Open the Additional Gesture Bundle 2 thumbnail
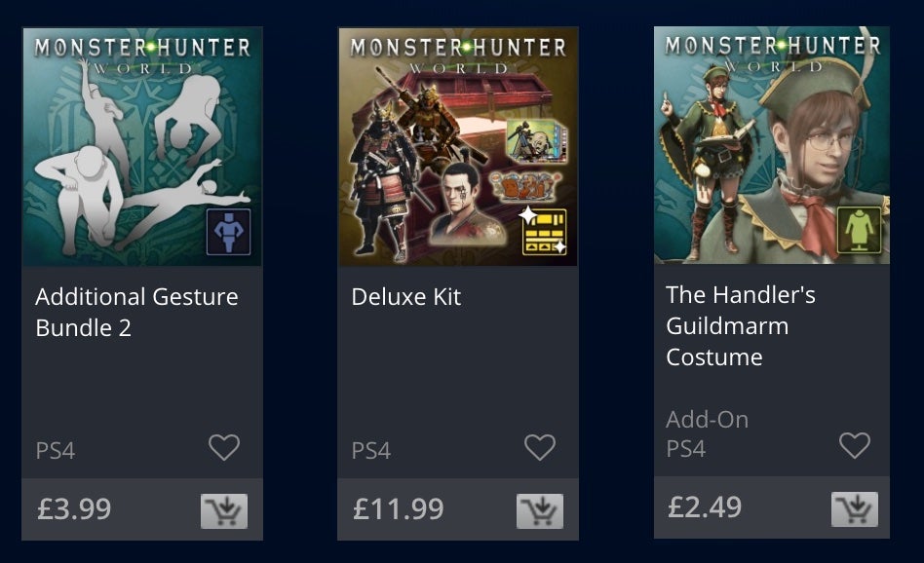This screenshot has width=924, height=563. click(142, 146)
